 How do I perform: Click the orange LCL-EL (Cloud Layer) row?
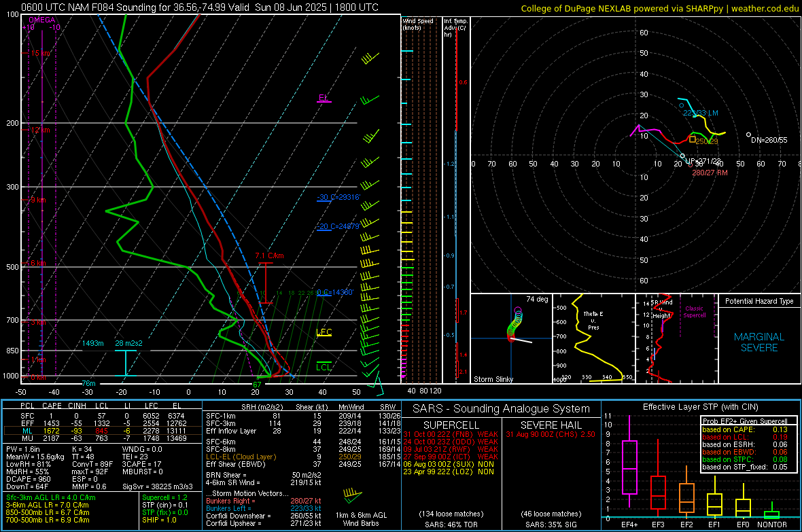(303, 457)
